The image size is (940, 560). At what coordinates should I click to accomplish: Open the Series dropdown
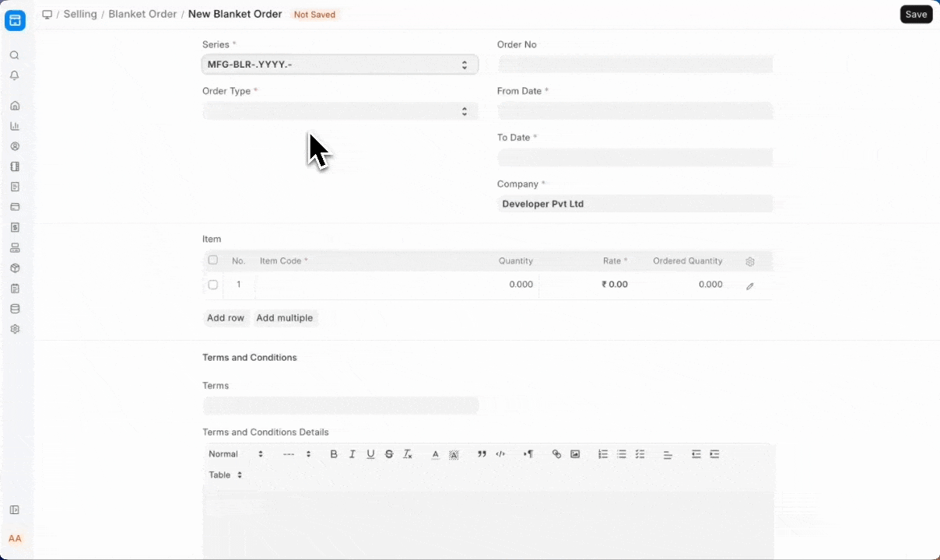point(339,65)
